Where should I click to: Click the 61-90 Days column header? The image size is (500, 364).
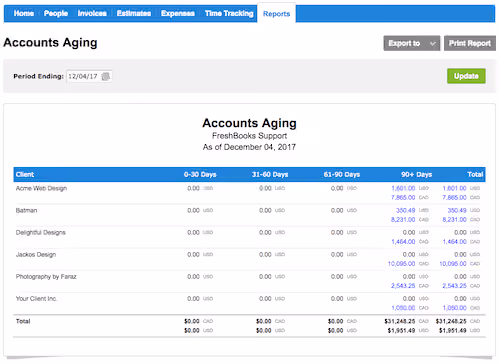tap(342, 174)
